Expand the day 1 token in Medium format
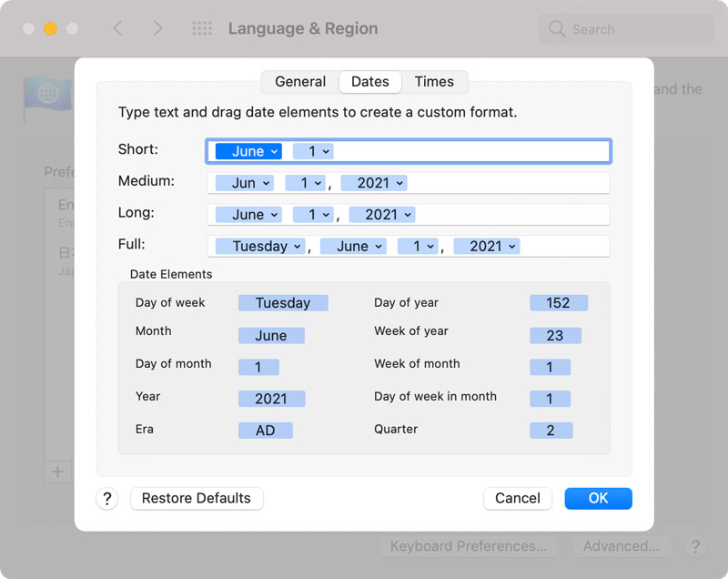 pyautogui.click(x=305, y=183)
